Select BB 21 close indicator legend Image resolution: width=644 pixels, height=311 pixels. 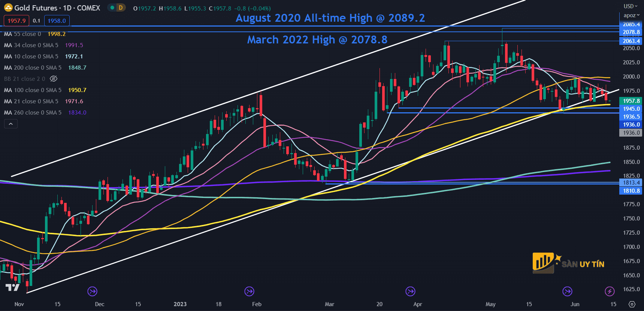(x=24, y=79)
